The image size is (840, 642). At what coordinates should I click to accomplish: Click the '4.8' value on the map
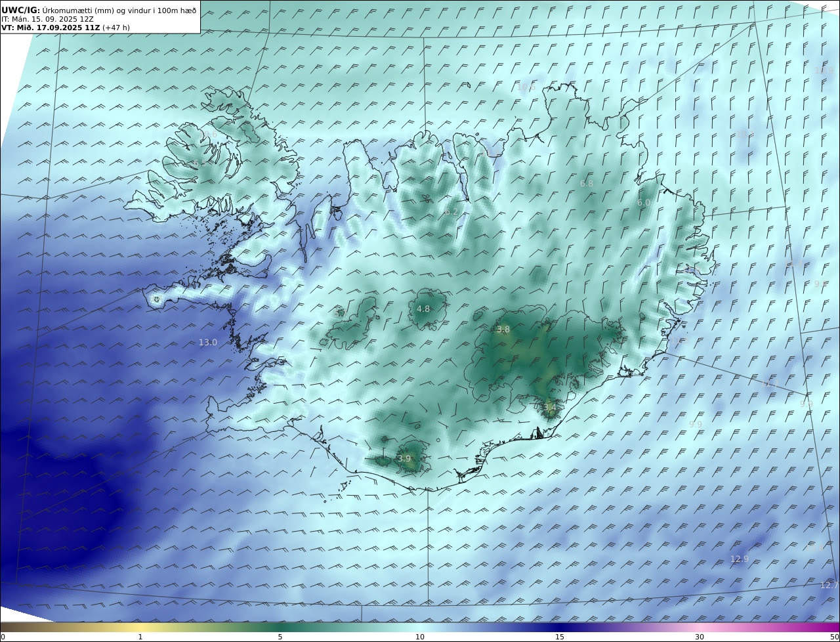click(x=423, y=309)
